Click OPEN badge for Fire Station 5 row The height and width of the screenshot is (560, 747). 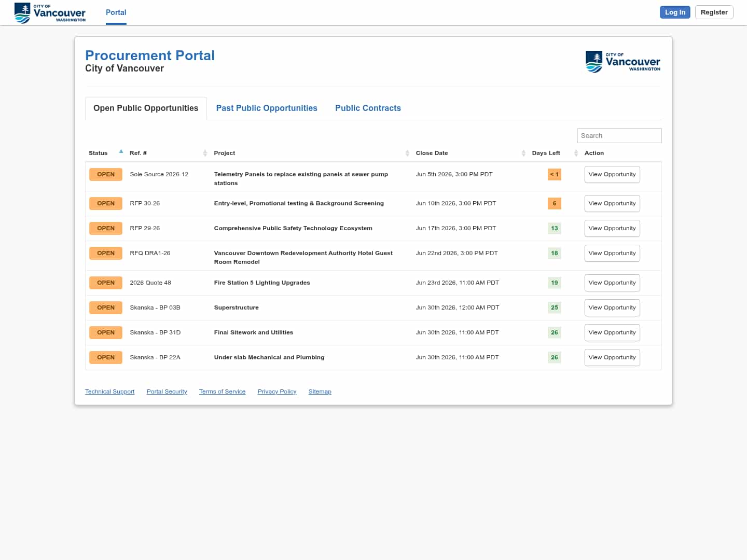[106, 283]
